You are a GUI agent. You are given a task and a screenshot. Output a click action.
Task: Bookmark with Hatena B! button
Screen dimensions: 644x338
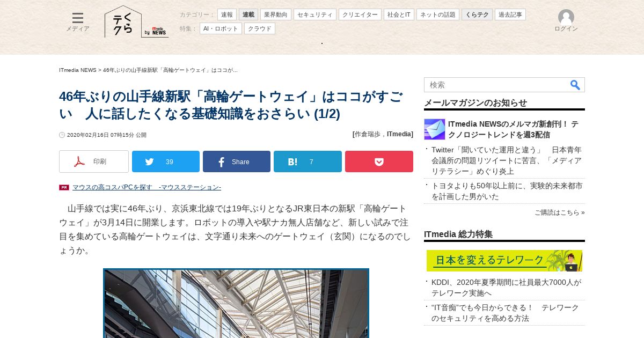pos(308,161)
